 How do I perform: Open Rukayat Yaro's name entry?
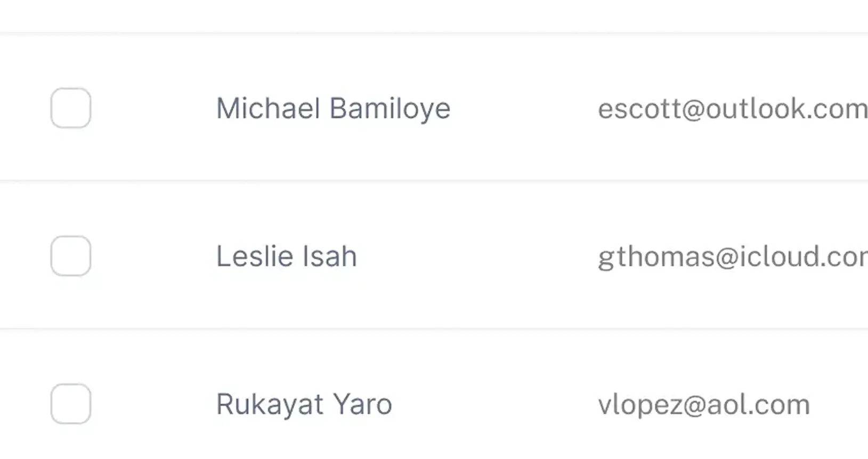(304, 404)
